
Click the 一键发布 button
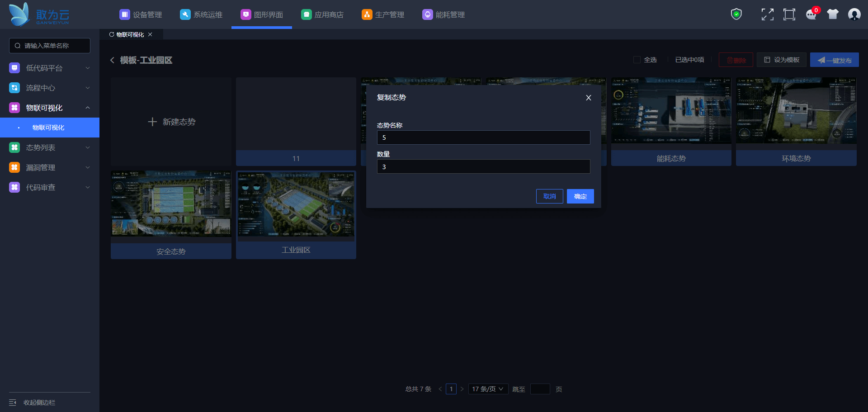pyautogui.click(x=835, y=60)
